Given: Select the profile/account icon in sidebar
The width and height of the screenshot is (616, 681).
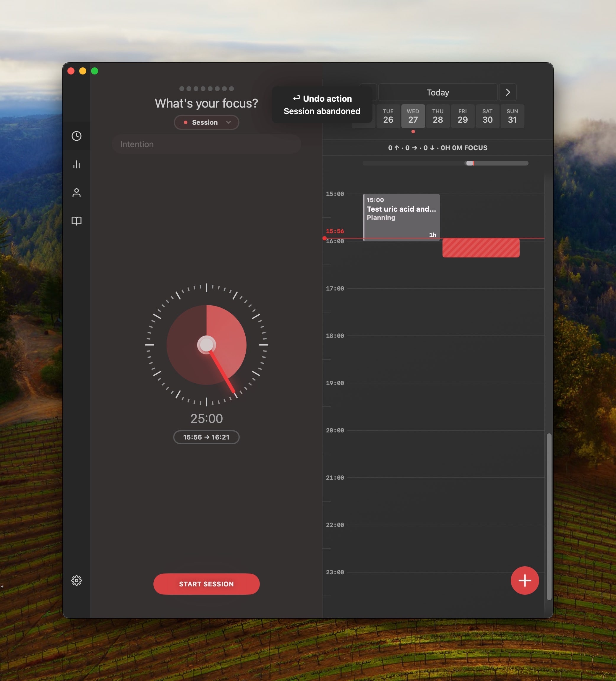Looking at the screenshot, I should (77, 192).
